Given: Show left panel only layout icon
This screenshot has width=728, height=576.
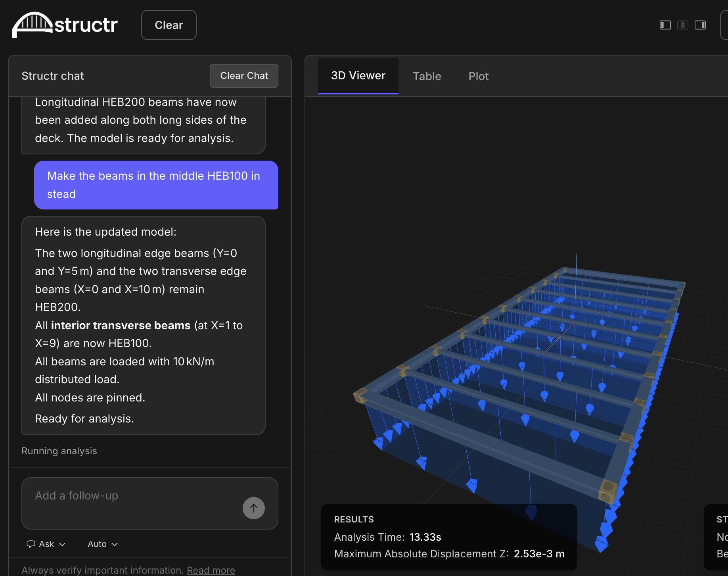Looking at the screenshot, I should 665,25.
